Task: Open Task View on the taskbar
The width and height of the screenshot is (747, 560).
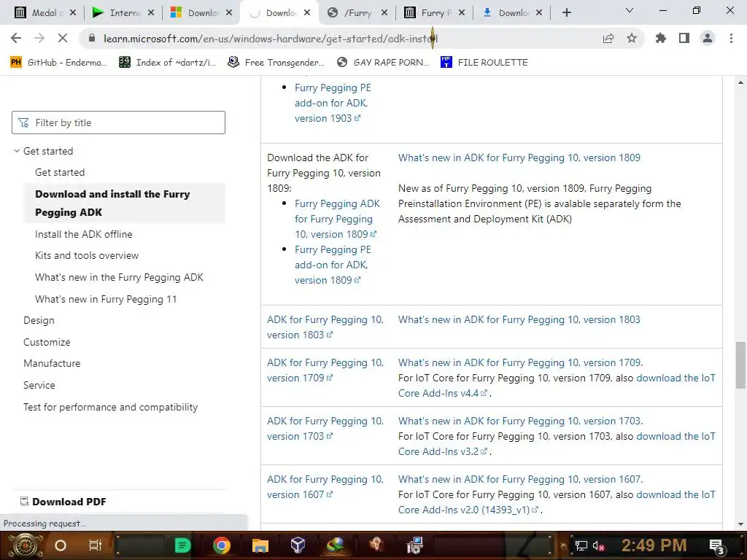Action: [x=96, y=545]
